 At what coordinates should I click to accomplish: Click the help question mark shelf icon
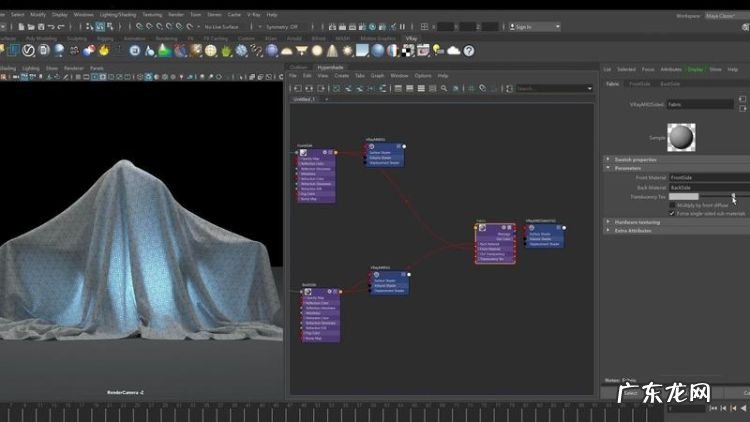pyautogui.click(x=468, y=50)
